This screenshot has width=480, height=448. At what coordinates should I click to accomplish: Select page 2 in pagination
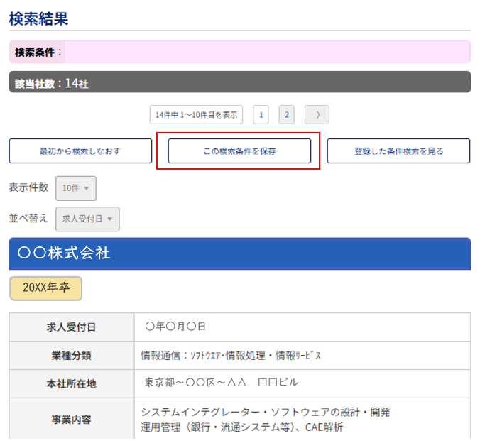coord(286,114)
